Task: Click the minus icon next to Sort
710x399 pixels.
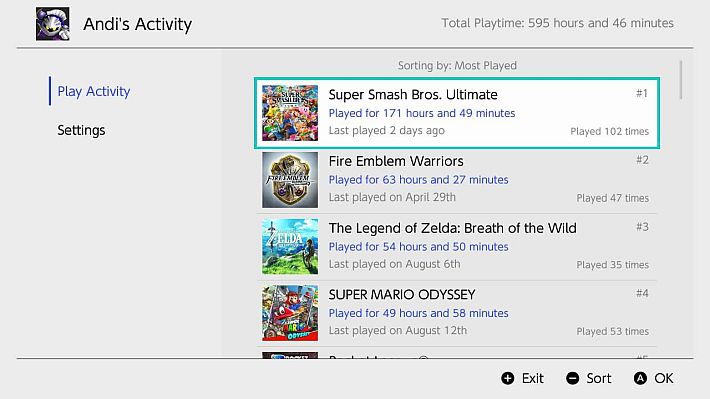Action: (572, 378)
